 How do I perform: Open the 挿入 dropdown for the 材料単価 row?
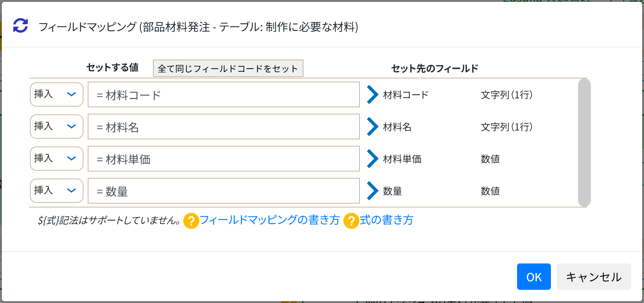[x=57, y=159]
